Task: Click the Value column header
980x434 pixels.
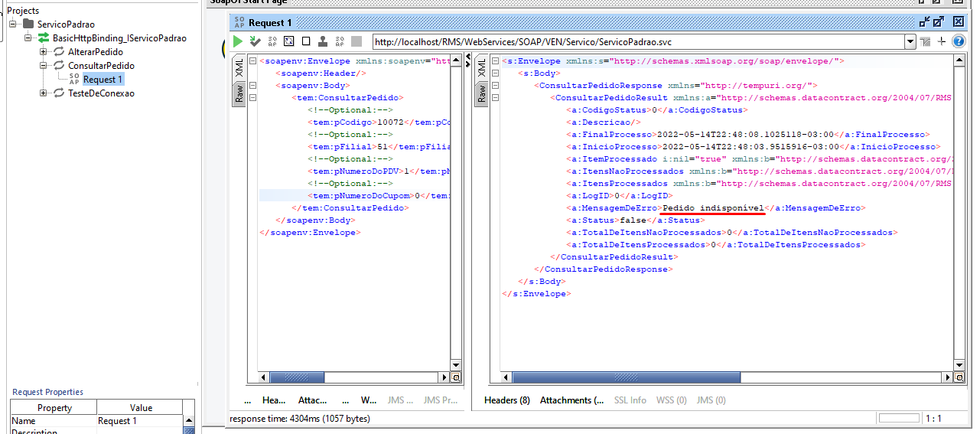Action: click(x=142, y=408)
